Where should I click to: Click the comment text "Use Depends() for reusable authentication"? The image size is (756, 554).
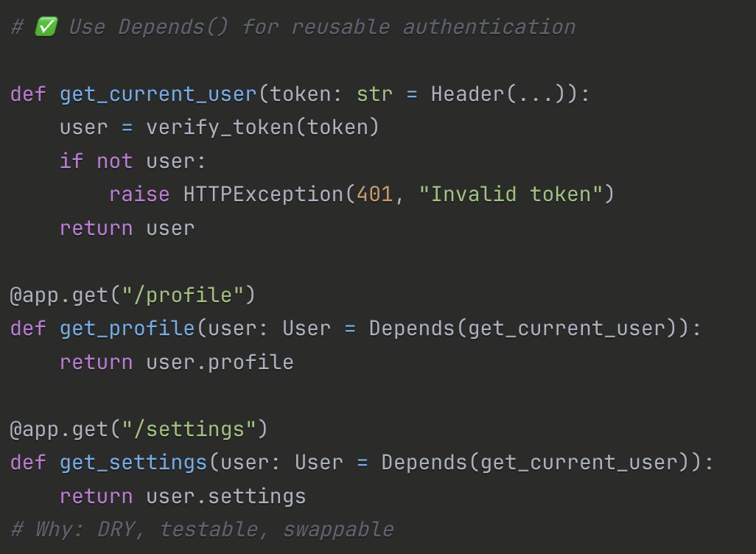point(322,27)
